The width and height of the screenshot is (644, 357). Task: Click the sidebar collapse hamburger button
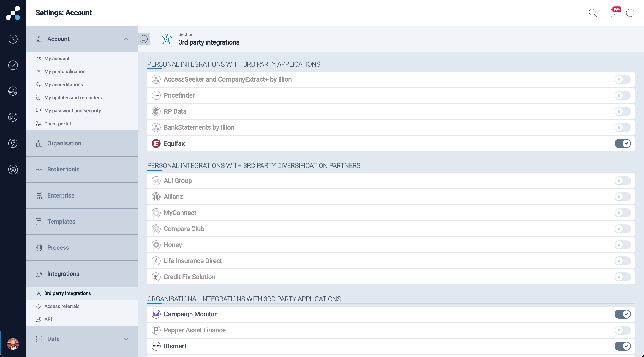tap(143, 39)
